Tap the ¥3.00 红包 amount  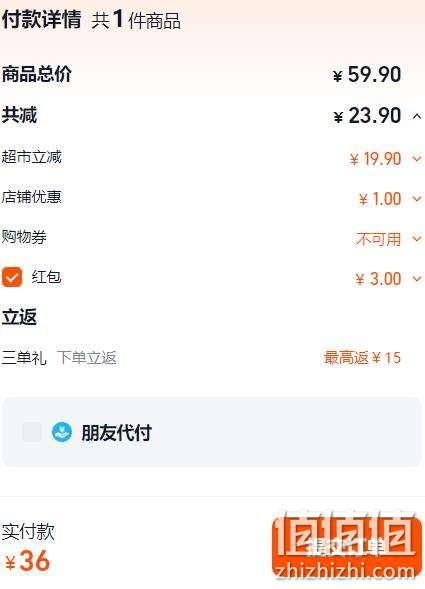pos(378,279)
